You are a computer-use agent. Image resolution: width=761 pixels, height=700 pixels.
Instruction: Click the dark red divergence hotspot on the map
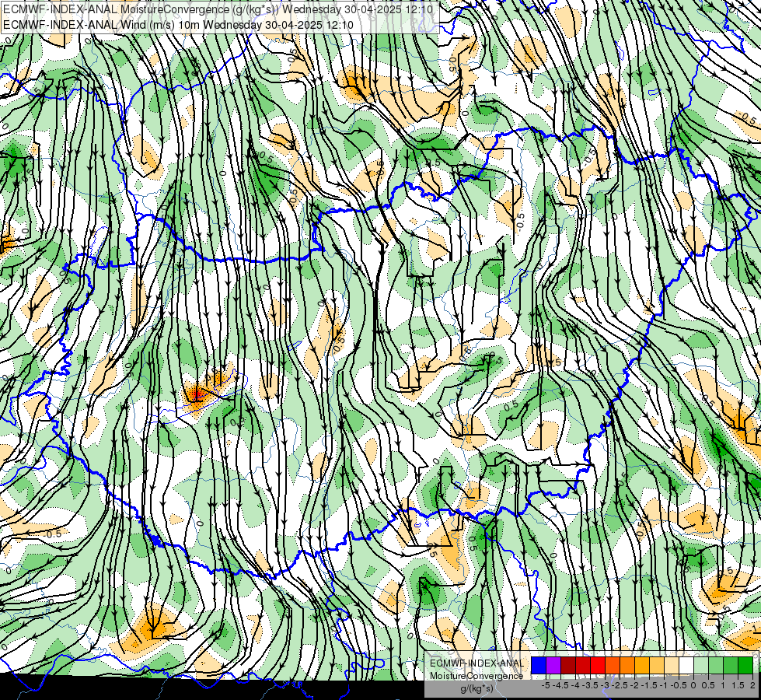click(197, 393)
